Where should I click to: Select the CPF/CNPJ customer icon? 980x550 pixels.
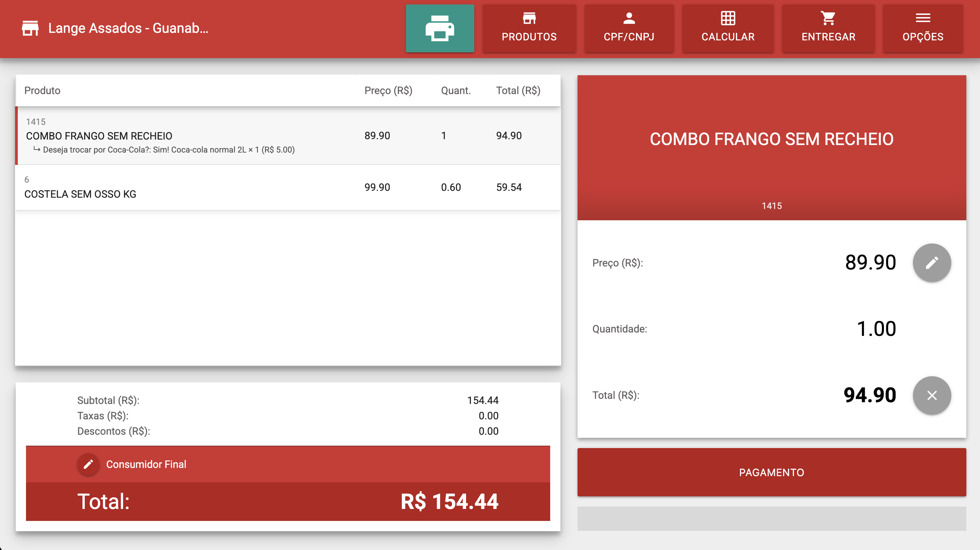pos(629,17)
